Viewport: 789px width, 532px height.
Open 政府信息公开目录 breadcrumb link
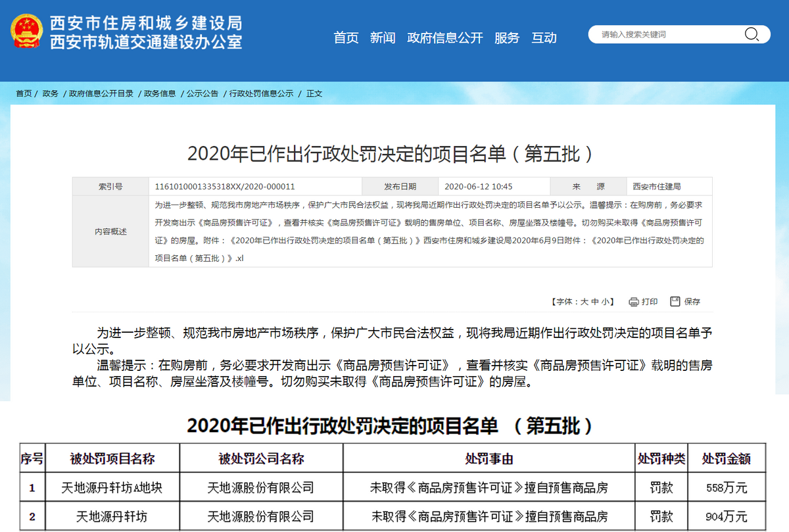tap(101, 93)
